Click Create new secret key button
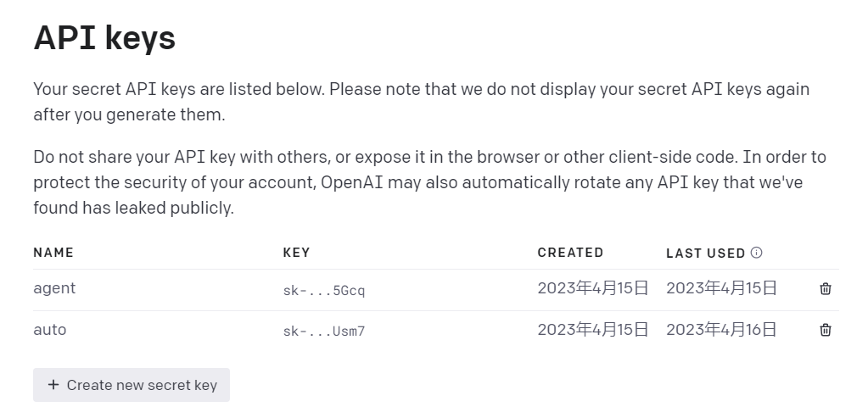This screenshot has height=418, width=868. click(x=132, y=385)
